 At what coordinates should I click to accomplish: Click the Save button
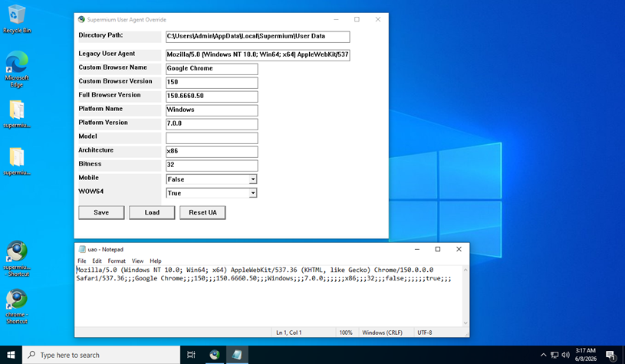(x=101, y=213)
